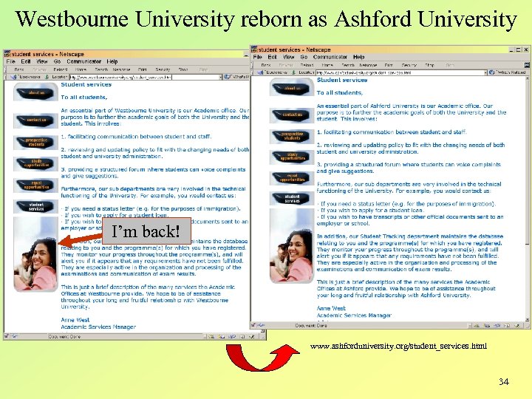Click student photo in left window

(35, 254)
